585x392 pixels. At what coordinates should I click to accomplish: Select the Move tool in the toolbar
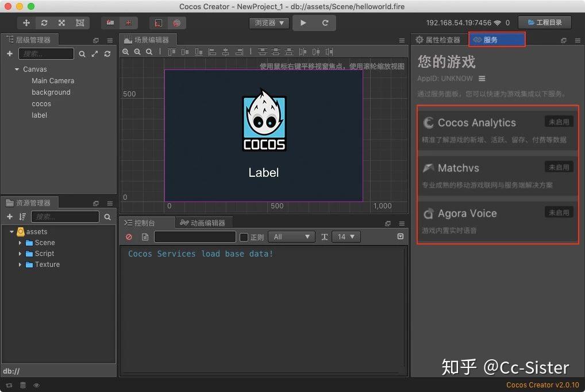[26, 23]
